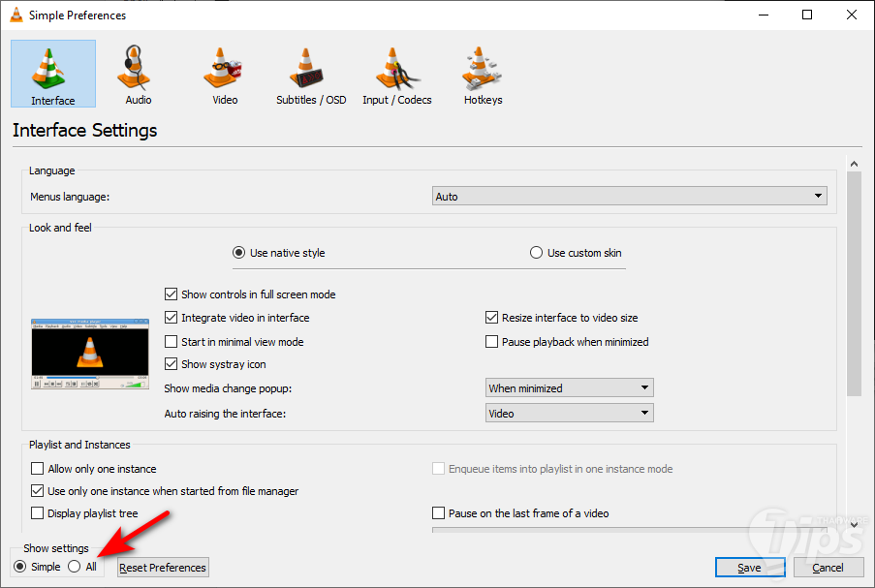Maximize the Simple Preferences window
Viewport: 875px width, 588px height.
click(807, 15)
